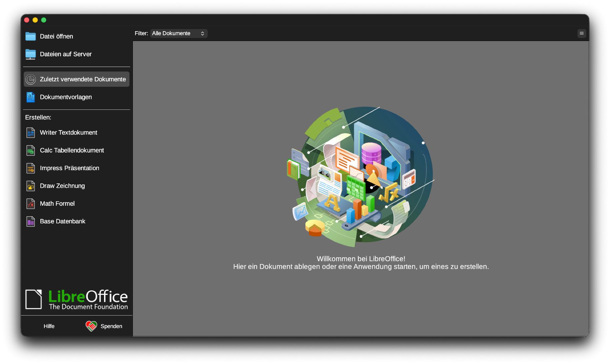Click the Math Formel icon
Screen dimensions: 610x364
click(x=30, y=204)
